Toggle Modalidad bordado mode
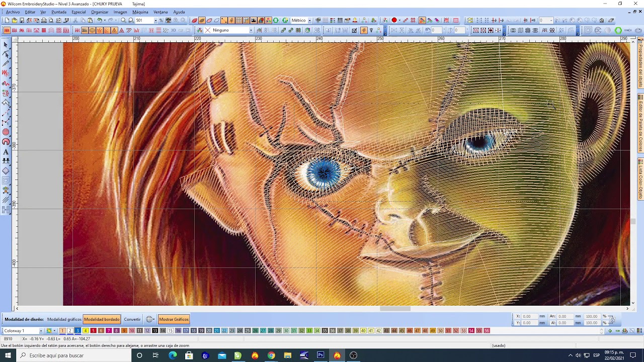 coord(102,319)
